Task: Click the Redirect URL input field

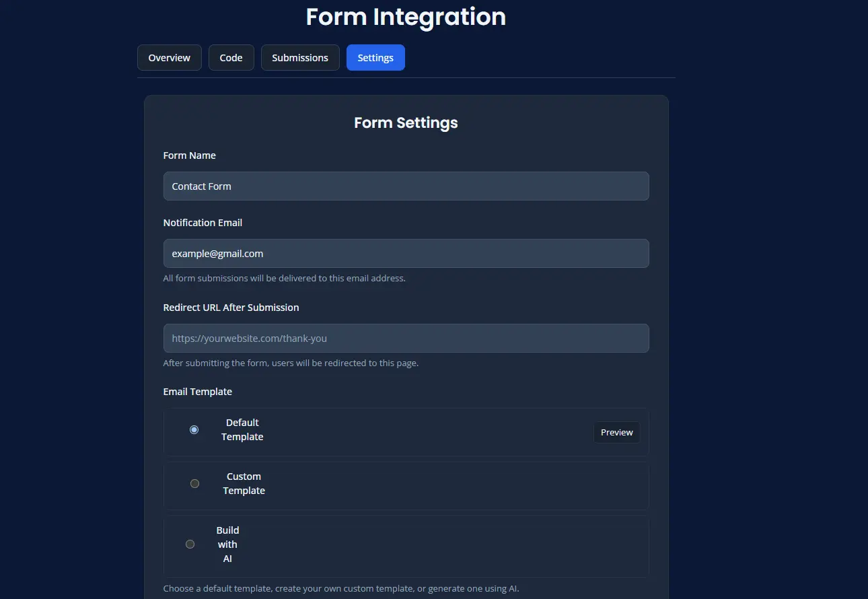Action: [x=406, y=338]
